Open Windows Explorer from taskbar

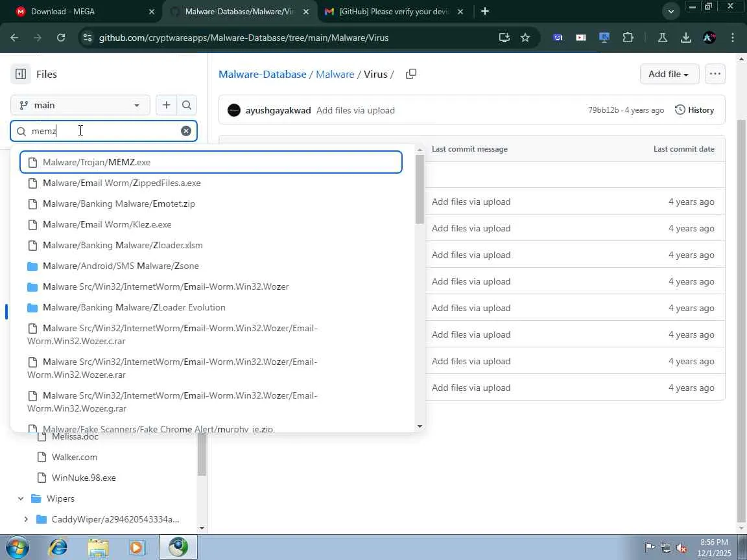click(x=98, y=548)
